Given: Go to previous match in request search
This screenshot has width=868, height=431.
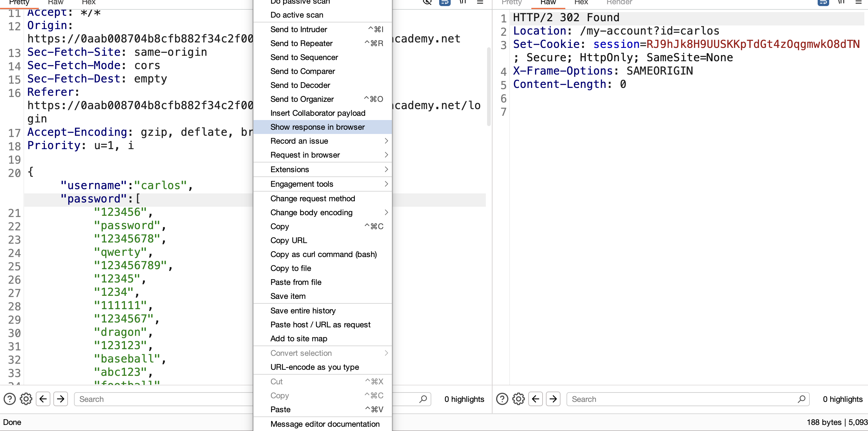Looking at the screenshot, I should click(x=43, y=399).
